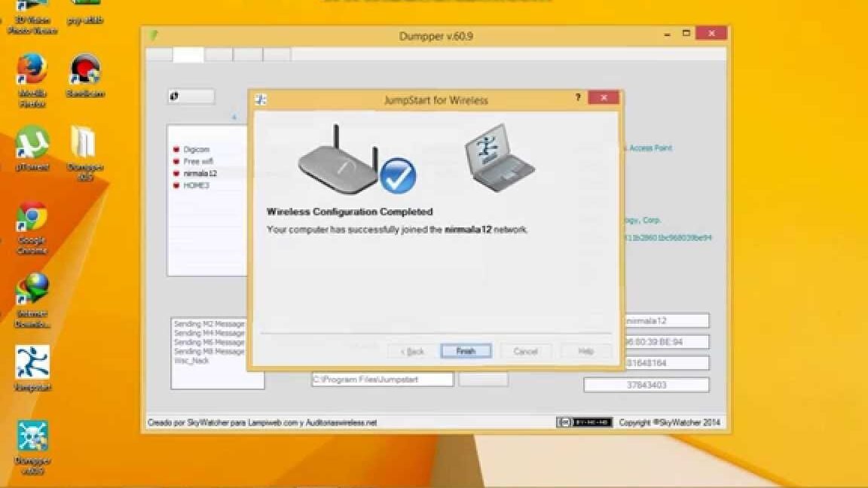The image size is (868, 488).
Task: Open Internet Download Manager shortcut
Action: pyautogui.click(x=32, y=289)
